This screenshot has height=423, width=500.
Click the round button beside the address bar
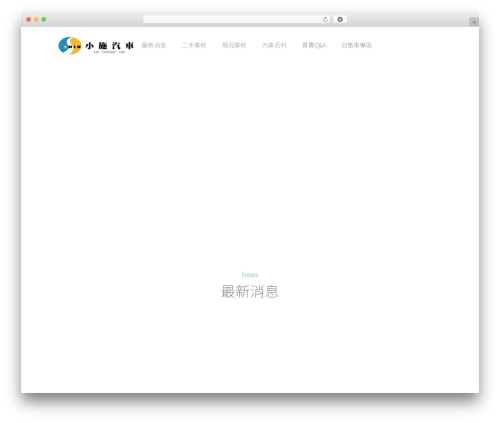[340, 19]
